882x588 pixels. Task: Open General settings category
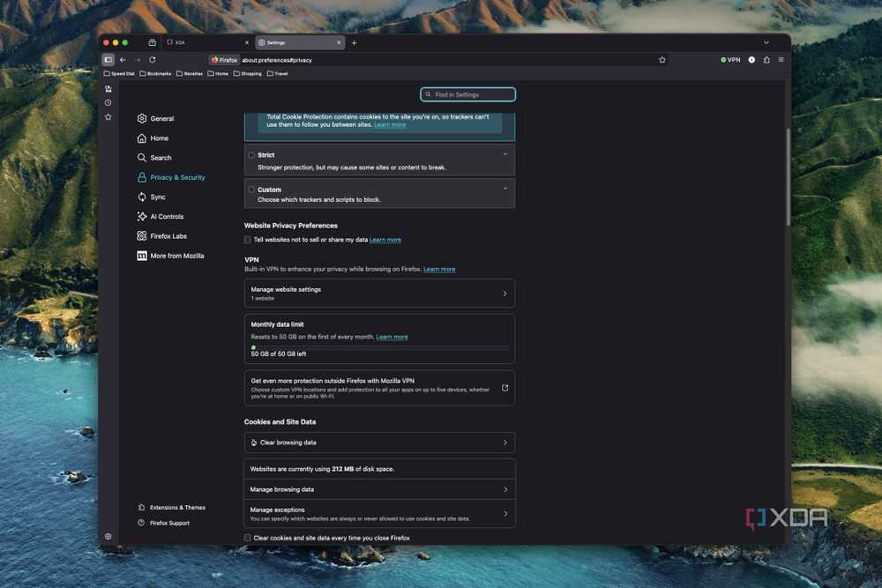tap(156, 119)
